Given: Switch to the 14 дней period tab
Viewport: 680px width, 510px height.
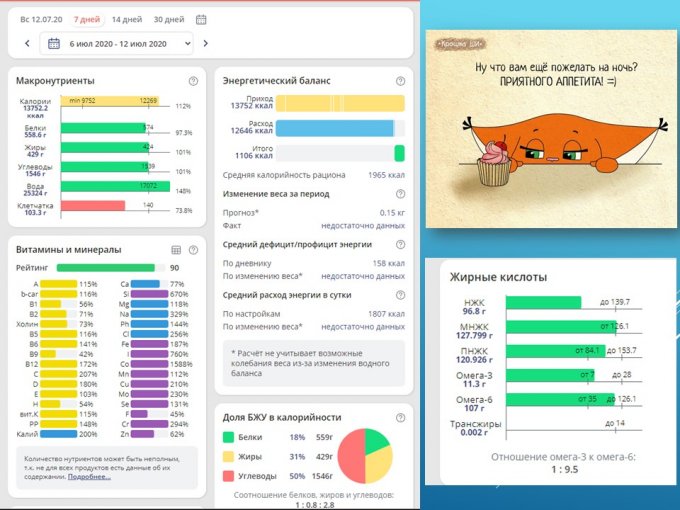Looking at the screenshot, I should (126, 19).
